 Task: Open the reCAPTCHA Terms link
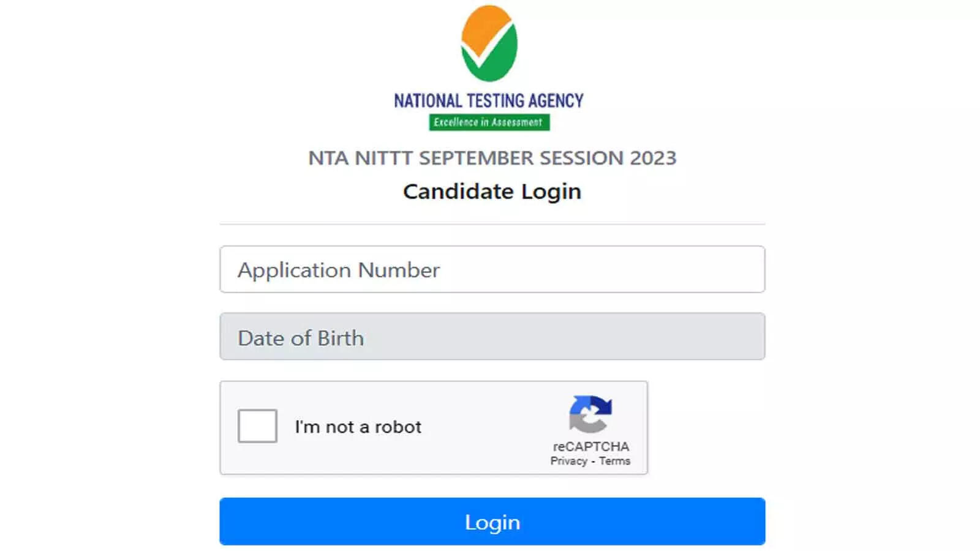coord(614,461)
